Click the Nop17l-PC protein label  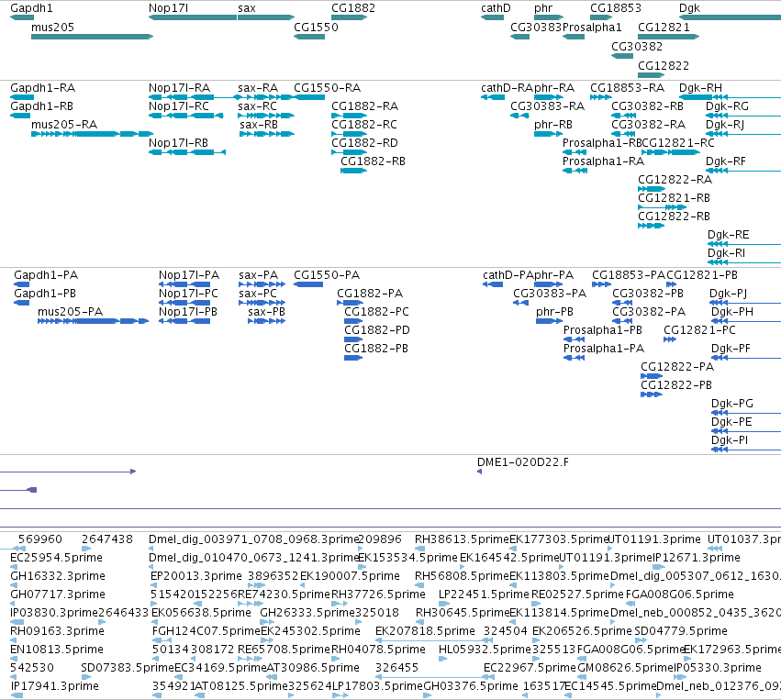pyautogui.click(x=188, y=294)
